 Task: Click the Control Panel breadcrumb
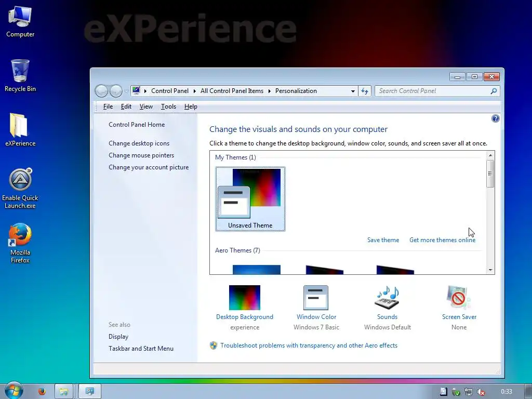(x=170, y=91)
